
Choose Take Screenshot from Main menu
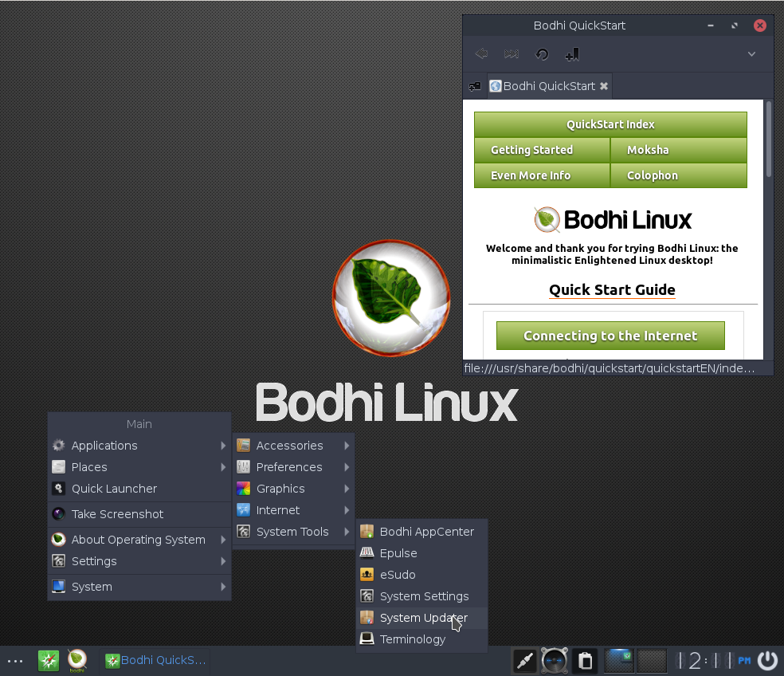(139, 514)
